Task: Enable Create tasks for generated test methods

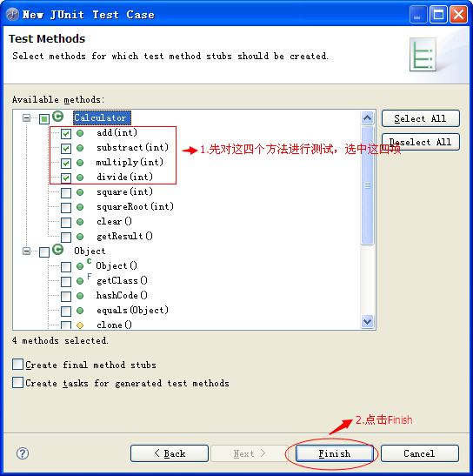Action: point(17,383)
